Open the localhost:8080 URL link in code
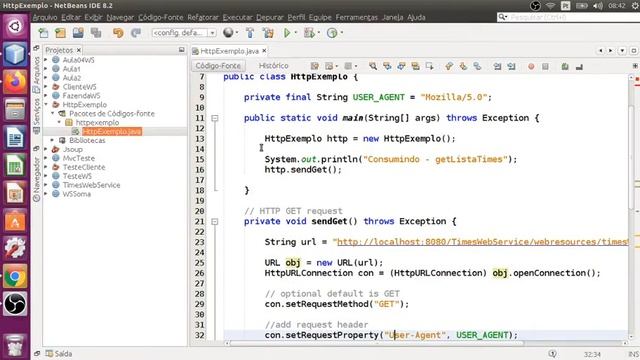 (482, 242)
